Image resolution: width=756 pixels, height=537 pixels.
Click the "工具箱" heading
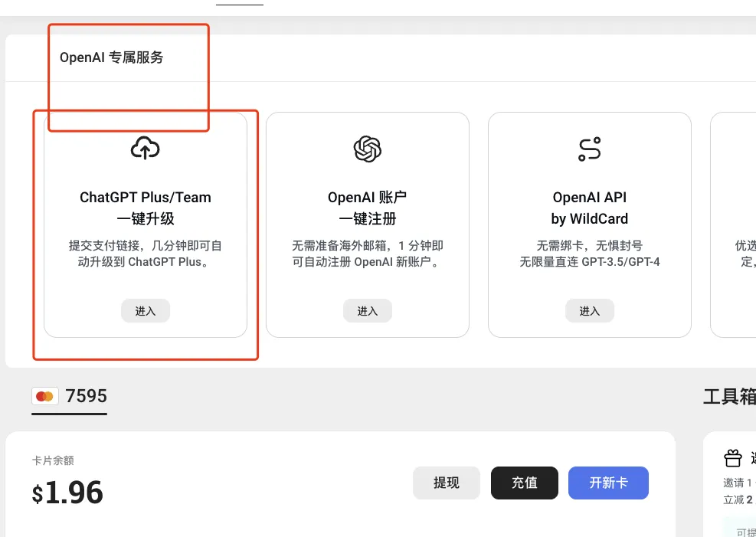pyautogui.click(x=729, y=397)
